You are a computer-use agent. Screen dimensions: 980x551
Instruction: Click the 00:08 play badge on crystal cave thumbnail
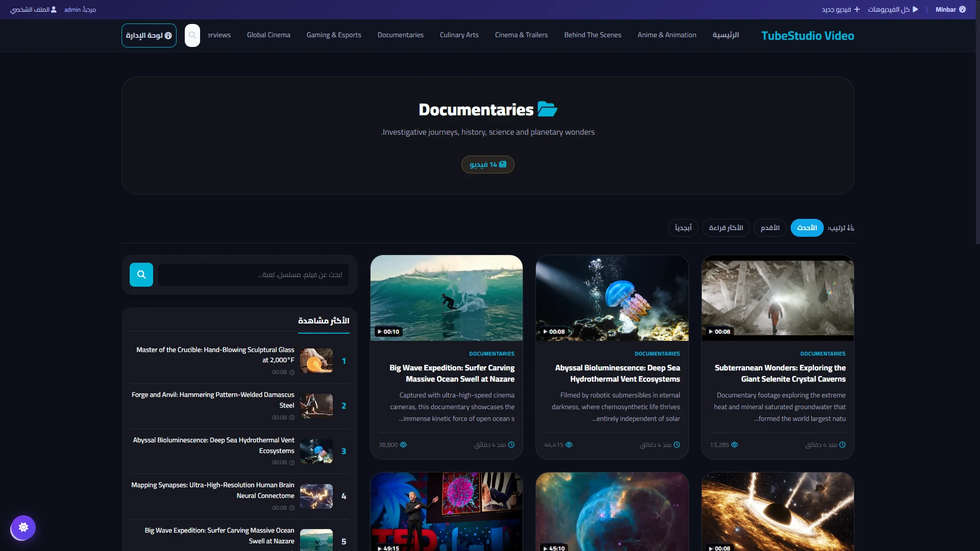click(x=720, y=332)
